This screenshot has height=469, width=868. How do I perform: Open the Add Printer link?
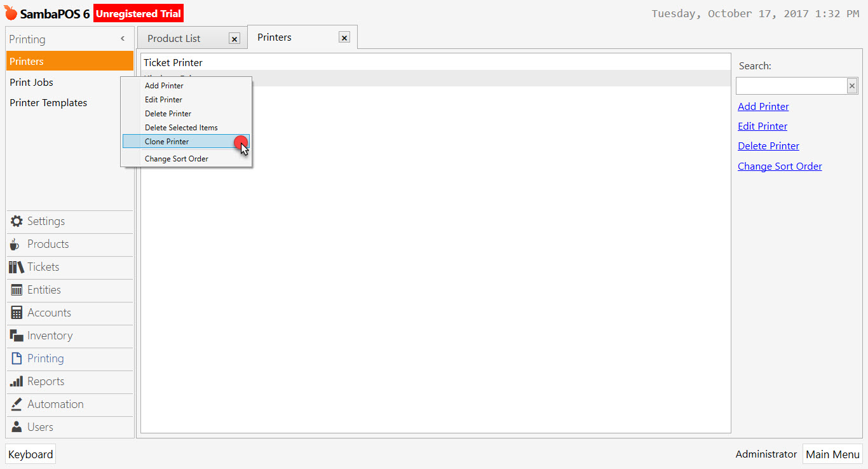click(x=763, y=106)
